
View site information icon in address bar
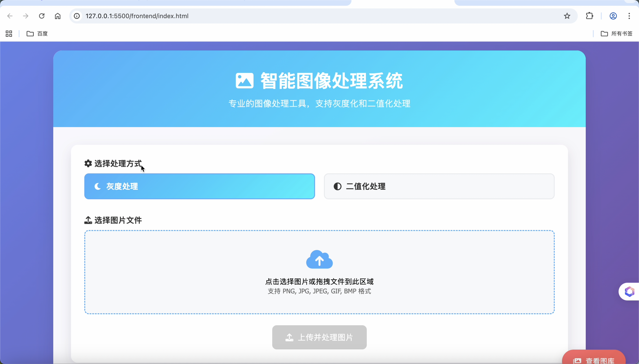point(77,16)
